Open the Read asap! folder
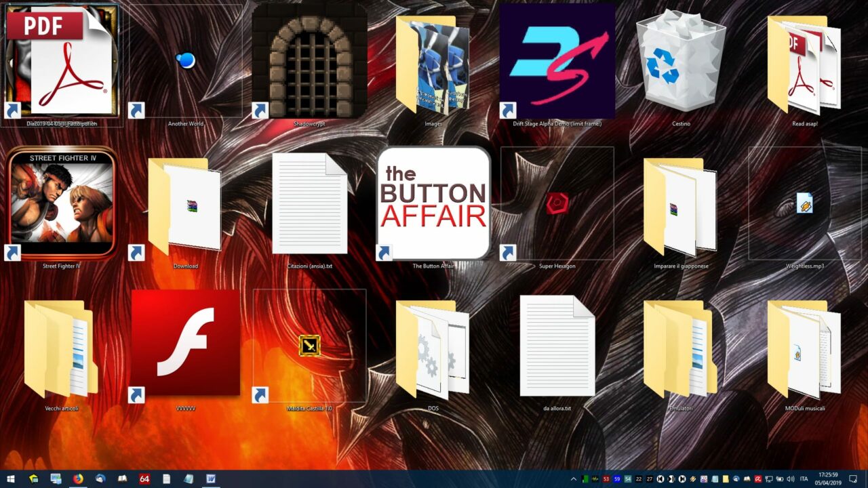Screen dimensions: 868x488 pos(804,64)
